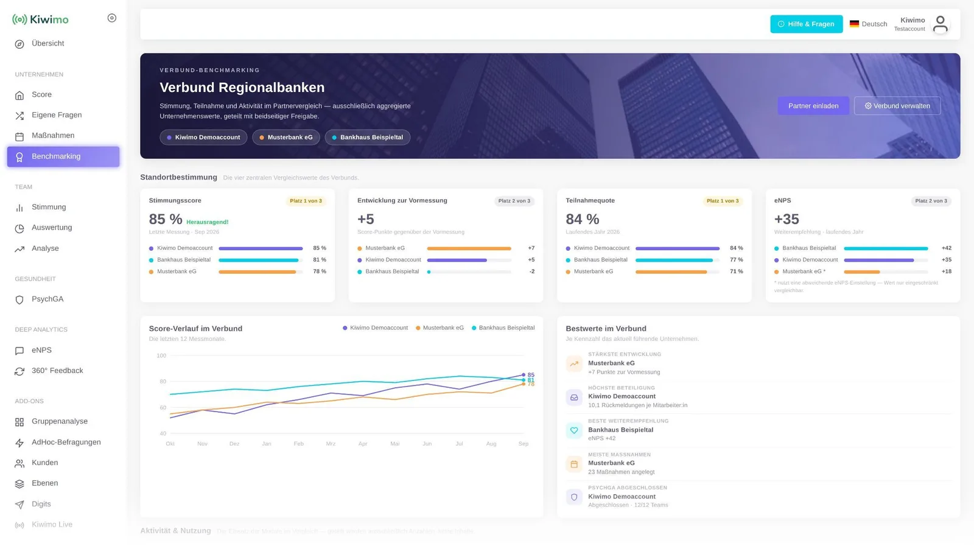Click the Hilfe & Fragen button
The height and width of the screenshot is (560, 974).
point(807,24)
